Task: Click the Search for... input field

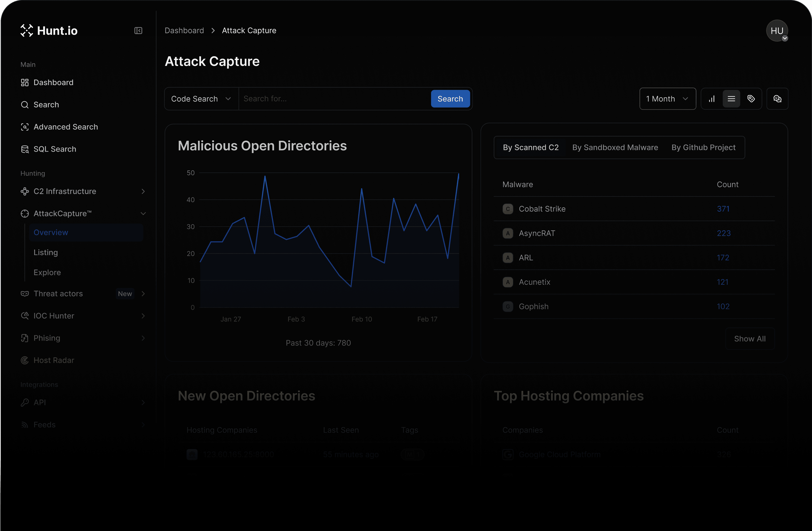Action: pyautogui.click(x=334, y=99)
